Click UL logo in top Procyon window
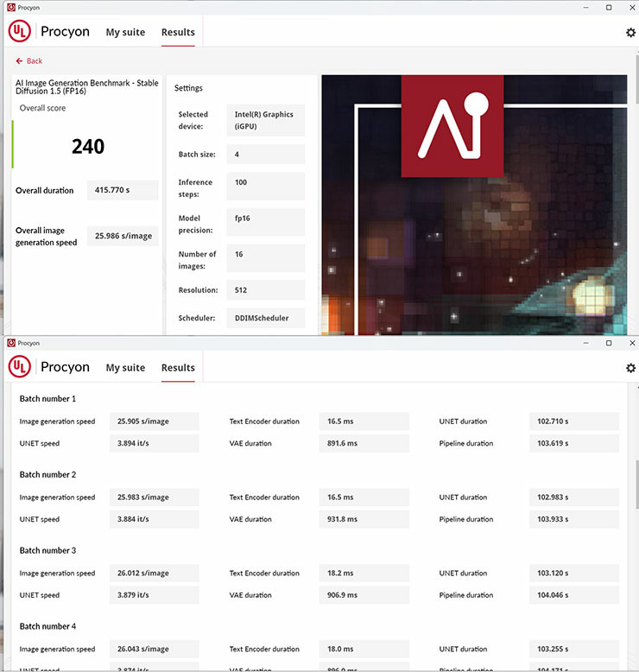 point(19,31)
